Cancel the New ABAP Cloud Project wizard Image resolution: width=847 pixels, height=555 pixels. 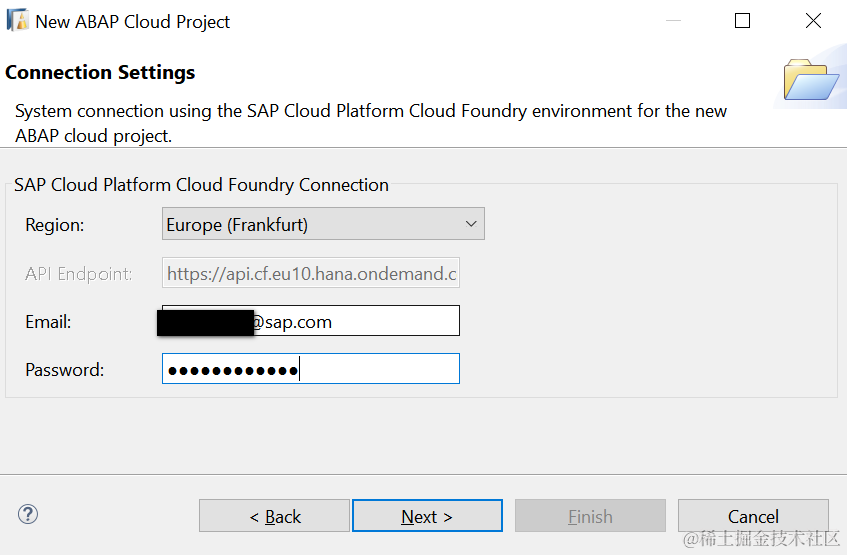(x=753, y=516)
